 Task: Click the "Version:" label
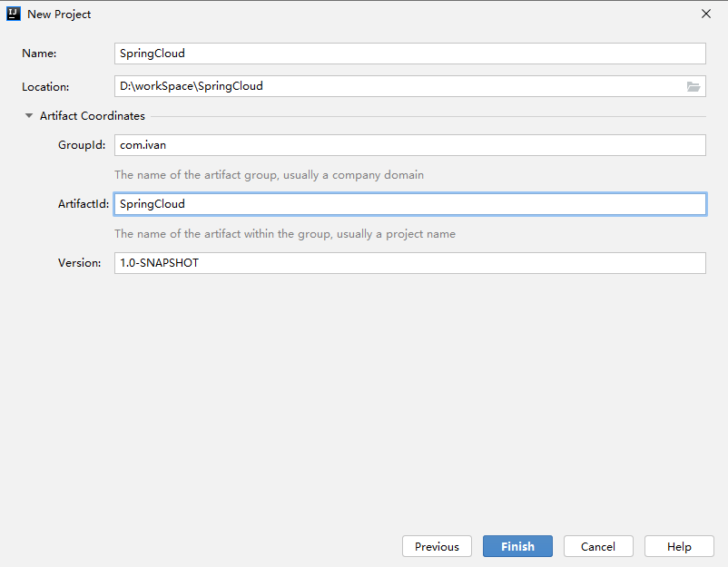(x=79, y=263)
